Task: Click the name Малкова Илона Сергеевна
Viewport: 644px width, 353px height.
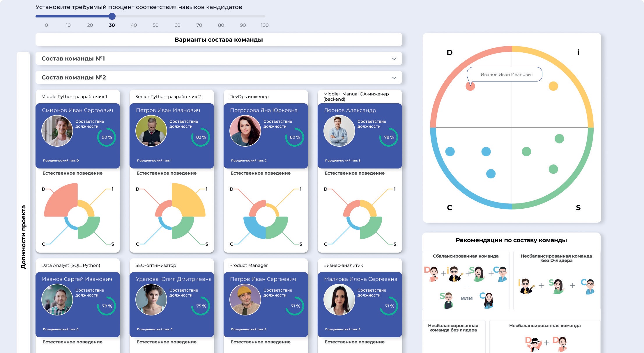Action: [360, 279]
